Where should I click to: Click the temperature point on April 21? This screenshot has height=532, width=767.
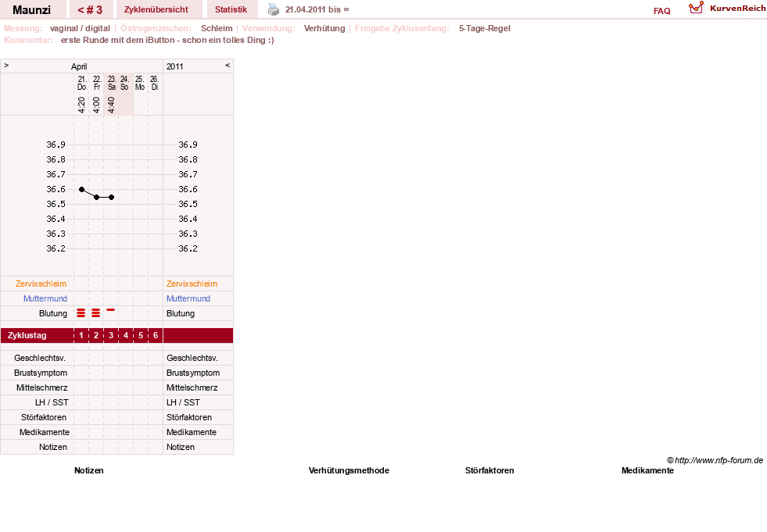tap(81, 190)
